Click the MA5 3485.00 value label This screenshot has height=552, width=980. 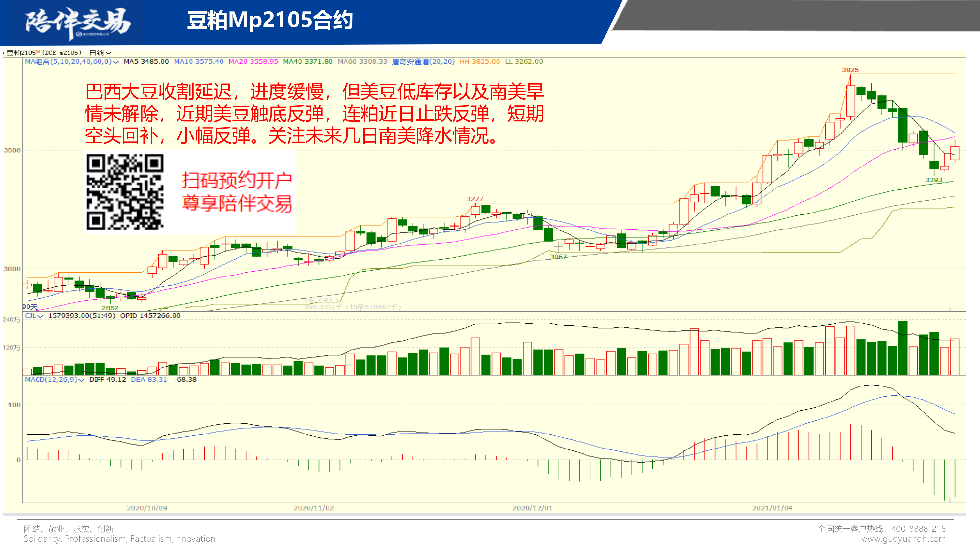point(146,62)
